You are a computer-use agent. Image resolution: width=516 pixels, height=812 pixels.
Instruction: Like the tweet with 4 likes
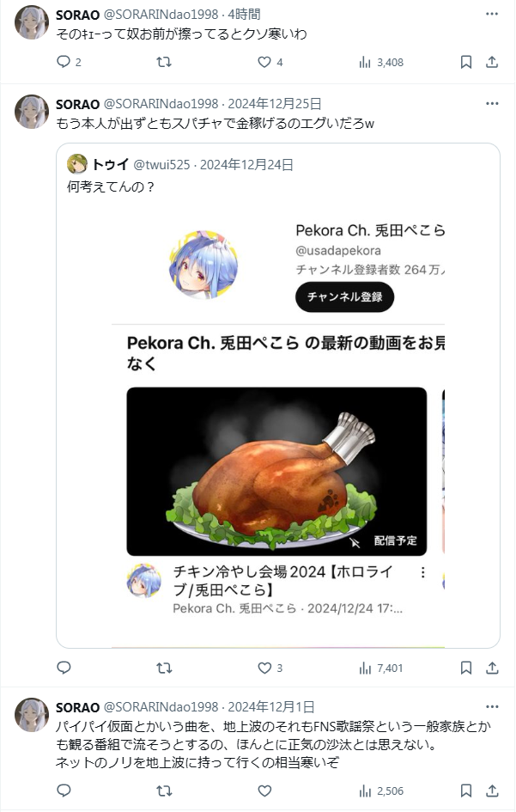[264, 62]
